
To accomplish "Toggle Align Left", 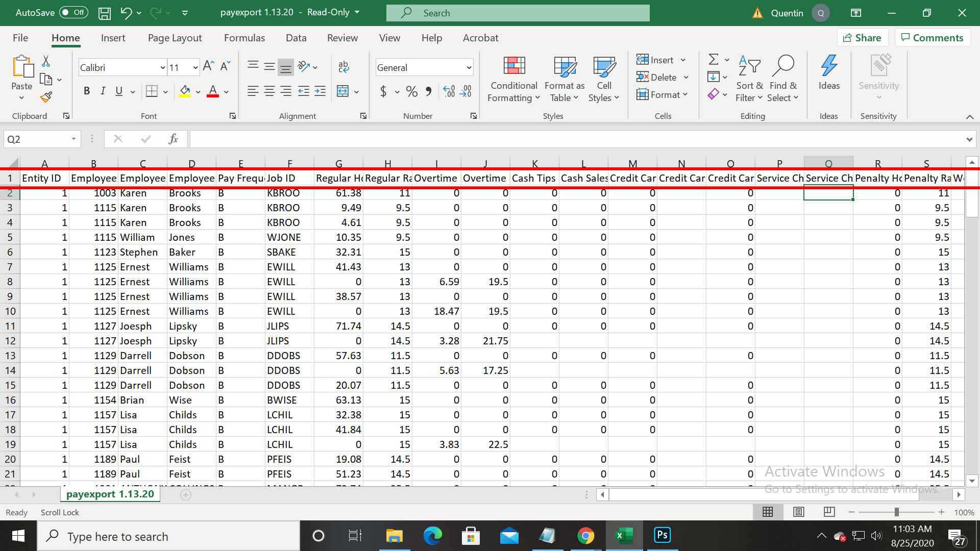I will click(253, 92).
